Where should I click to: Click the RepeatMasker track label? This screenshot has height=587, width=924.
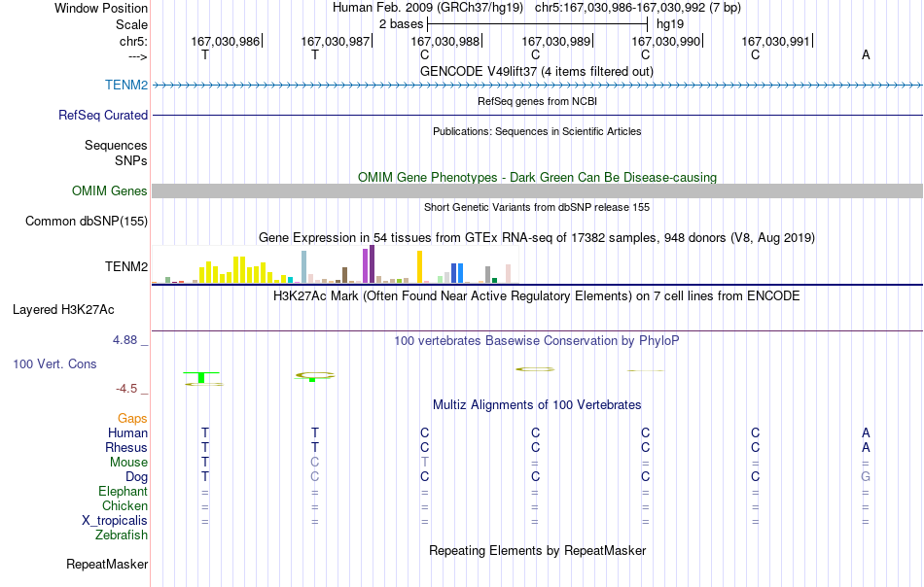click(107, 564)
